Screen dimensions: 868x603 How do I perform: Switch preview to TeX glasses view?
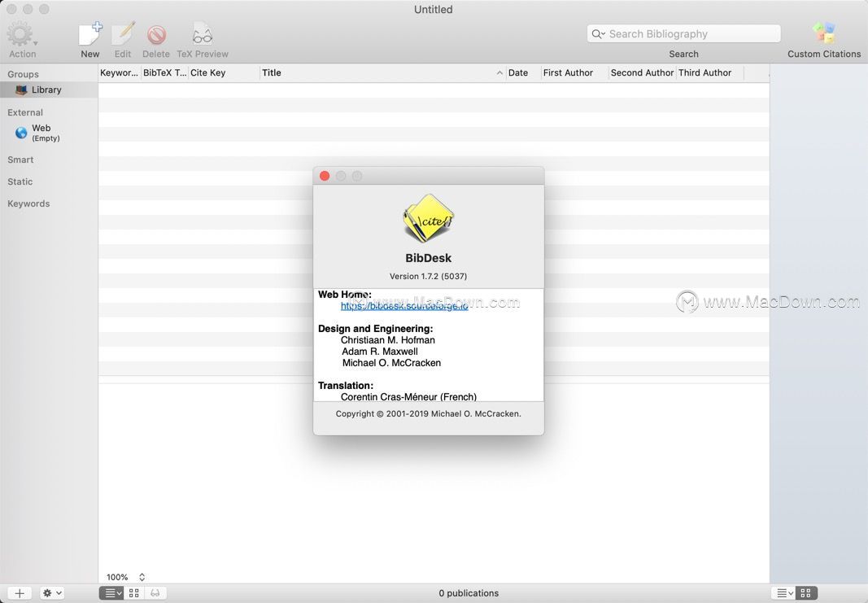pyautogui.click(x=155, y=593)
